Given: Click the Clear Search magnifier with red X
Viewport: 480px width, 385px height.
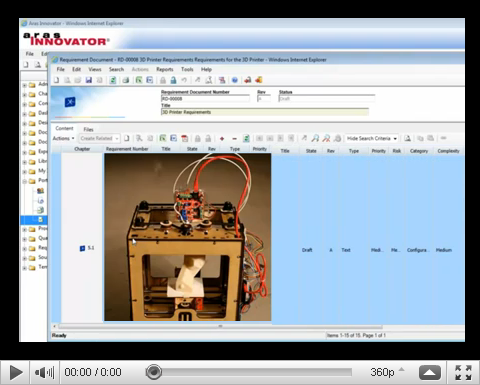Looking at the screenshot, I should tap(326, 138).
